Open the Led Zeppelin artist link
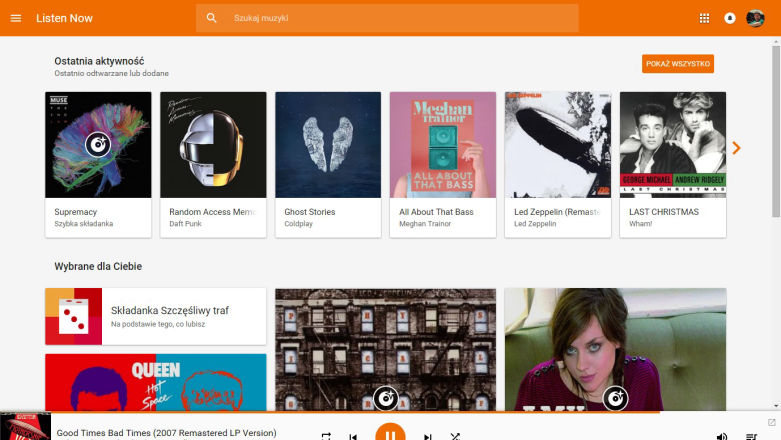781x440 pixels. coord(535,224)
